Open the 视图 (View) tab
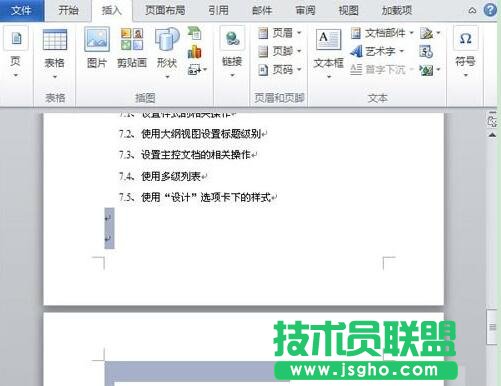501x386 pixels. tap(348, 10)
